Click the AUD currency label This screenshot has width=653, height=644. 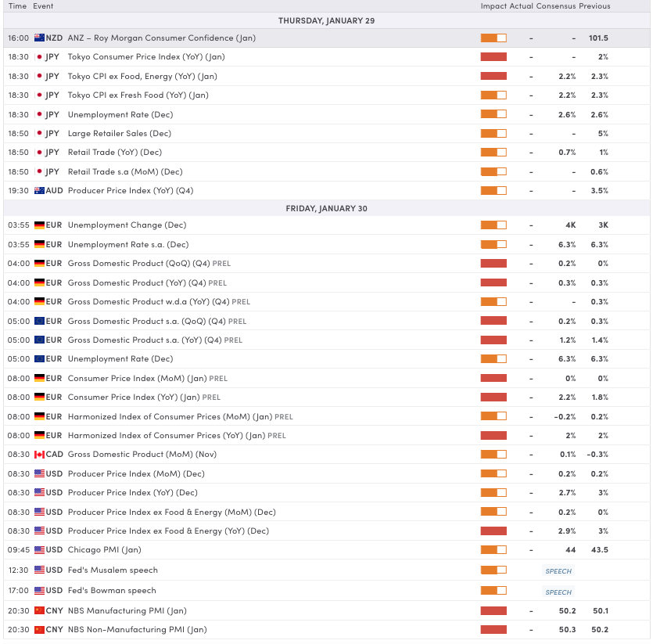(x=54, y=190)
